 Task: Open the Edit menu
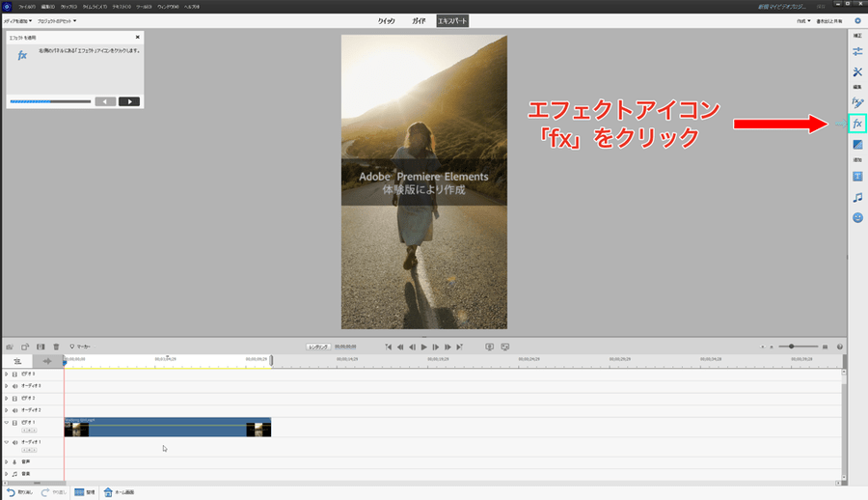tap(48, 7)
